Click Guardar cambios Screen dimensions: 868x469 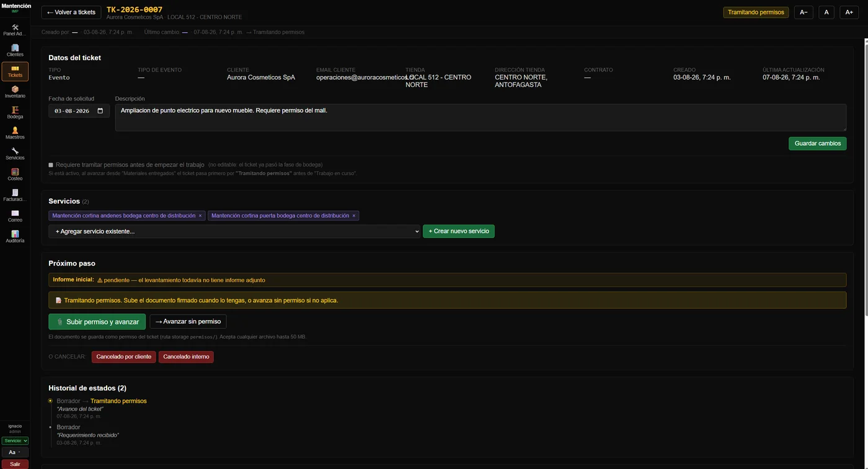pos(817,143)
